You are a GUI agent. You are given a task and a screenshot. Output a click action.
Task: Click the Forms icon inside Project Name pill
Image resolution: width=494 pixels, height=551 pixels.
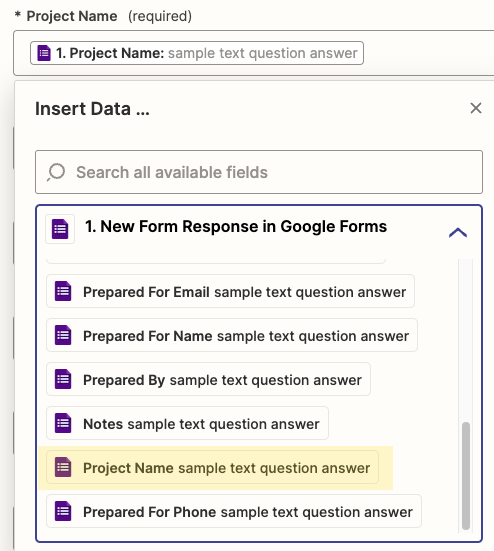pyautogui.click(x=44, y=53)
